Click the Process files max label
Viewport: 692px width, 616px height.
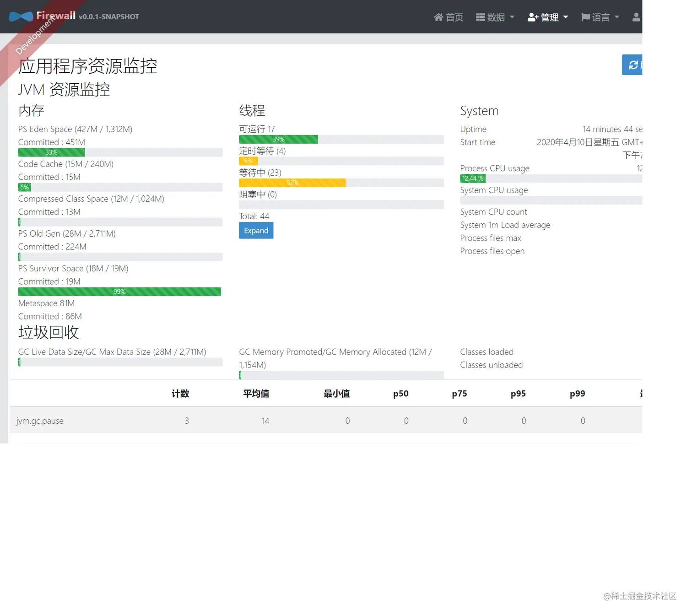(491, 238)
